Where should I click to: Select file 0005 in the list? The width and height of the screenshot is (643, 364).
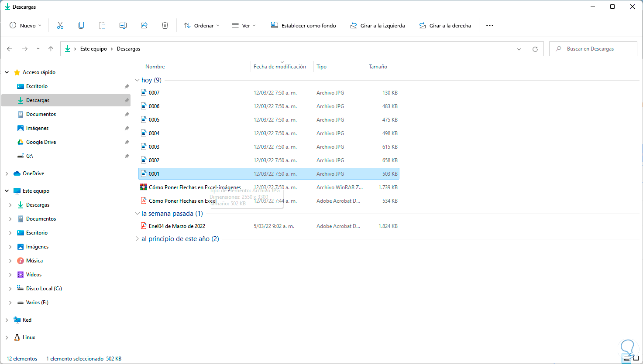[269, 119]
